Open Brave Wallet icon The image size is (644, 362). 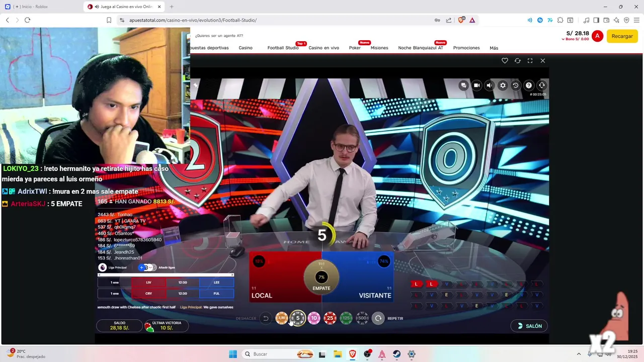tap(606, 20)
